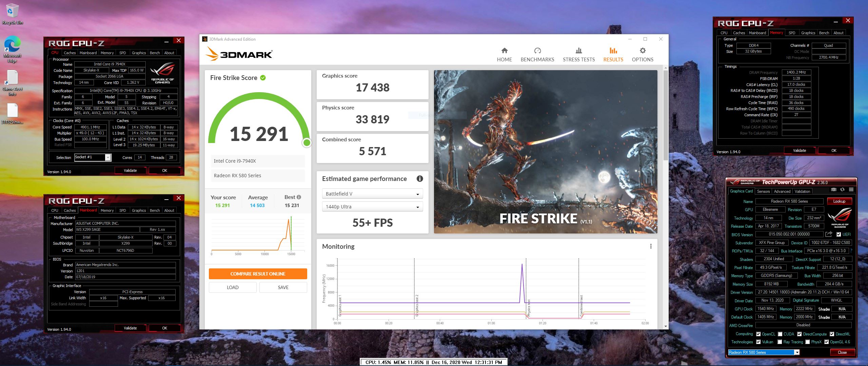Viewport: 868px width, 366px height.
Task: Click score distribution chart under Your score
Action: (258, 236)
